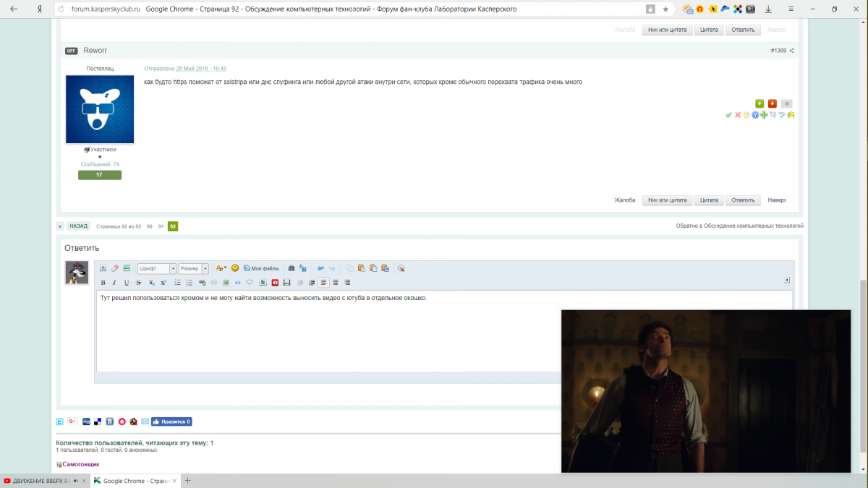This screenshot has width=868, height=488.
Task: Open Reworr user profile name
Action: point(95,51)
